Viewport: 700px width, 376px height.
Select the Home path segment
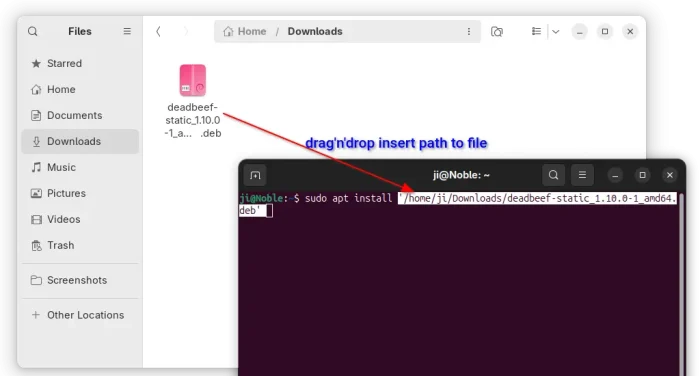(x=245, y=31)
